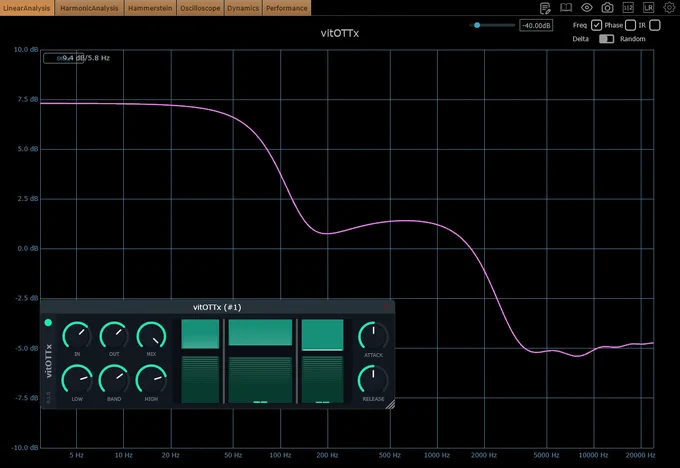This screenshot has width=680, height=468.
Task: Click the 0.0 dB axis label
Action: pos(28,249)
